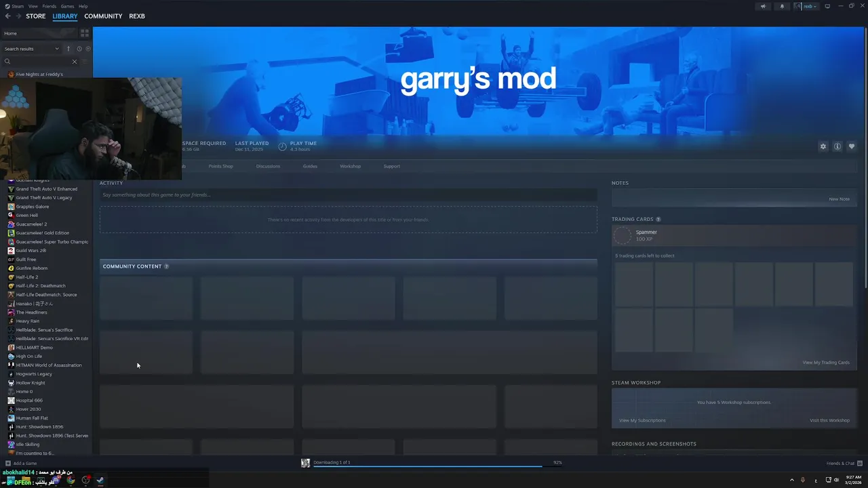868x488 pixels.
Task: Click Add a Game plus icon
Action: (8, 464)
